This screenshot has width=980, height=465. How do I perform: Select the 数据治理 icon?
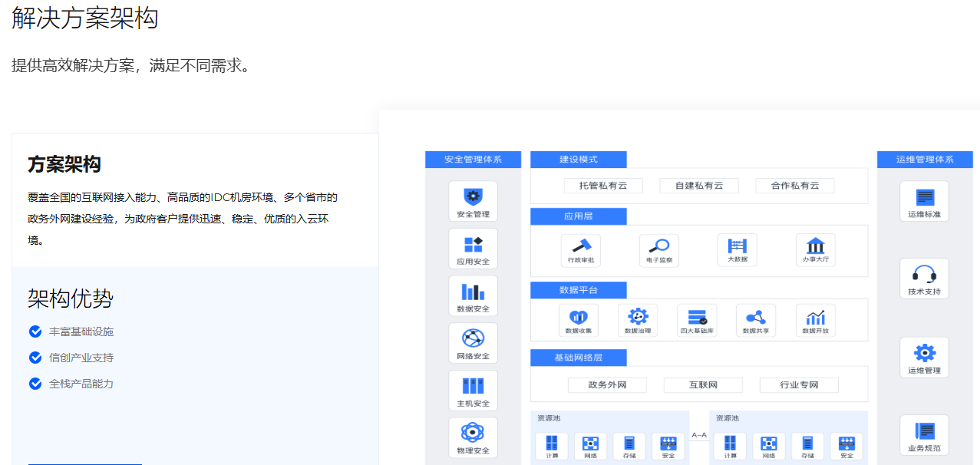coord(638,316)
